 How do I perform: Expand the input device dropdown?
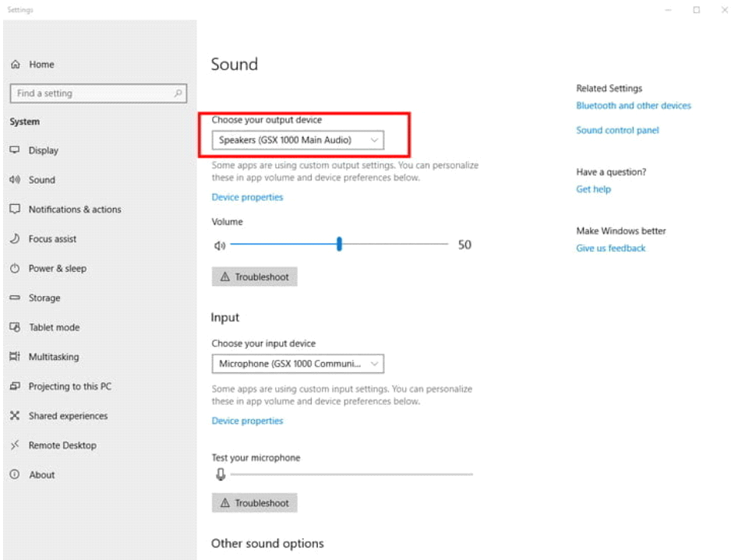297,363
